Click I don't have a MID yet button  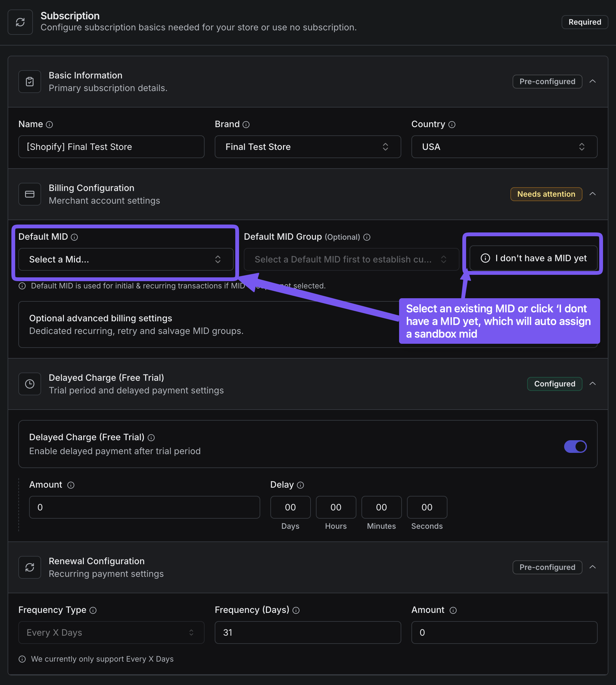533,258
